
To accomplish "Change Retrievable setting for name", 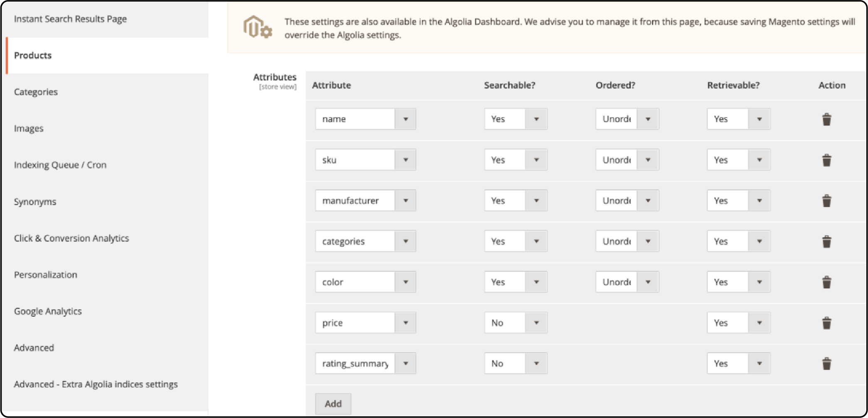I will click(x=738, y=119).
